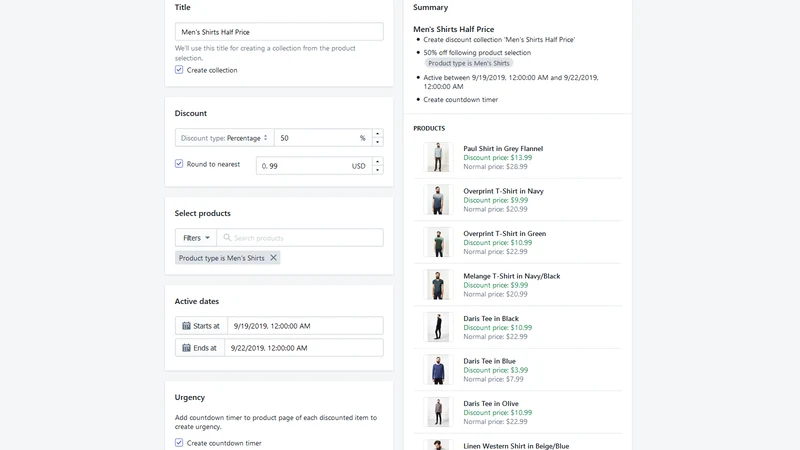Click the Men's Shirts Half Price summary heading
The height and width of the screenshot is (450, 800).
pyautogui.click(x=454, y=29)
